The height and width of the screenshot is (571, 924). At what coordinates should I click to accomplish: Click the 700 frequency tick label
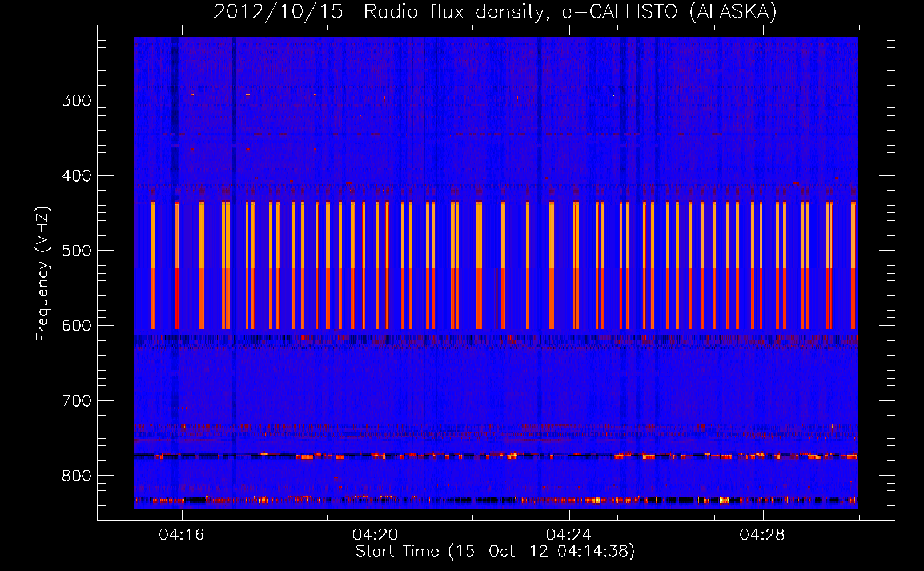pos(77,401)
